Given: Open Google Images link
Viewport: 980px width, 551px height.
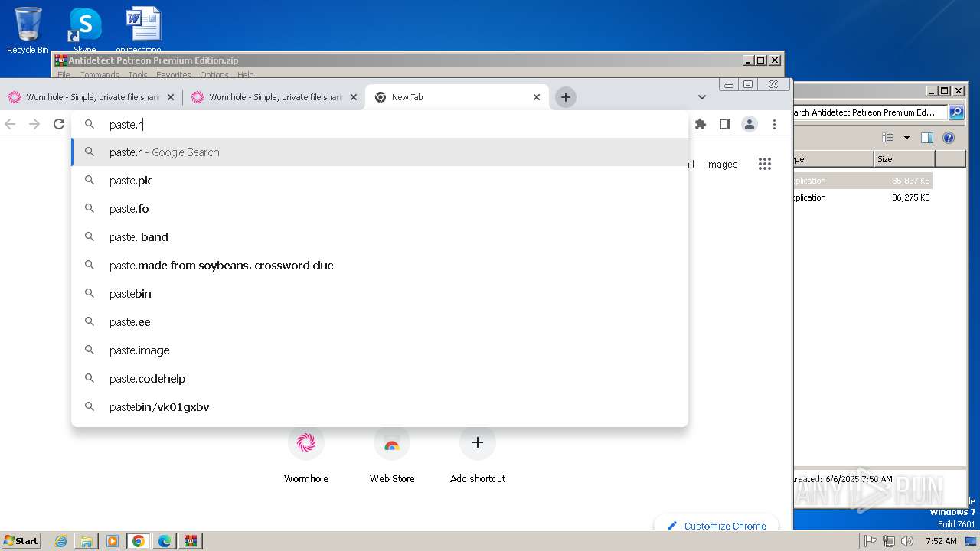Looking at the screenshot, I should 721,164.
